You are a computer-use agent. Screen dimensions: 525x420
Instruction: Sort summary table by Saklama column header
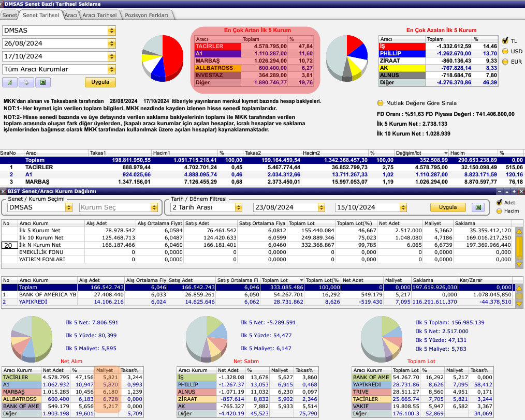click(482, 223)
